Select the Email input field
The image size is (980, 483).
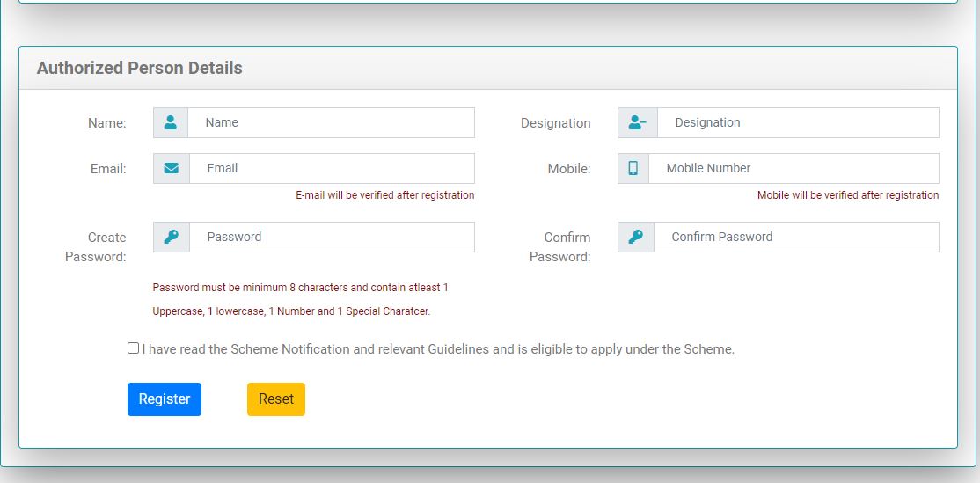pos(332,168)
